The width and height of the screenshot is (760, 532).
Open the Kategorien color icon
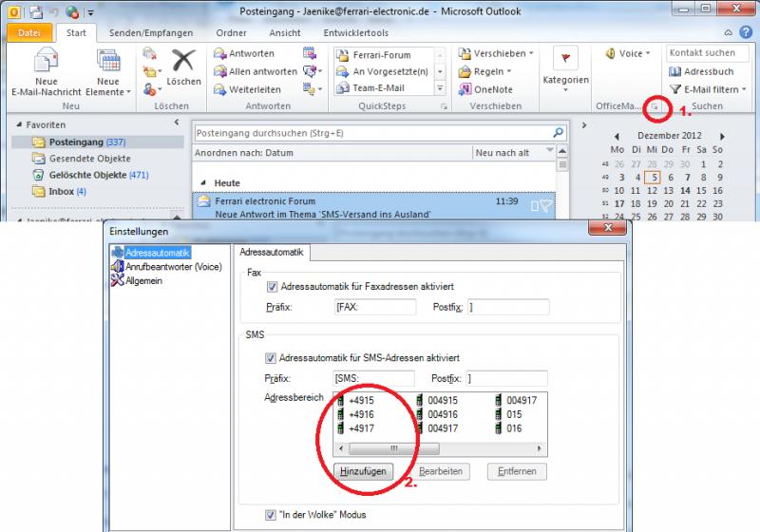565,59
